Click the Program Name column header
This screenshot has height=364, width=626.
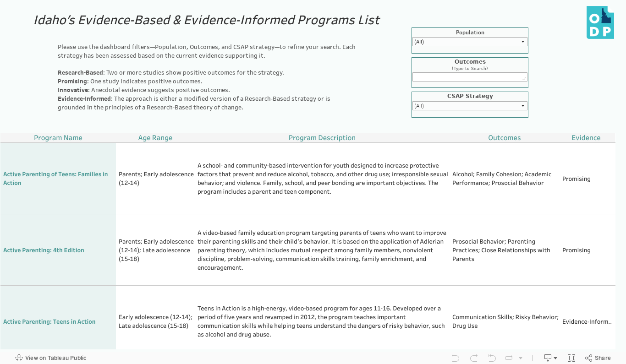click(x=58, y=138)
